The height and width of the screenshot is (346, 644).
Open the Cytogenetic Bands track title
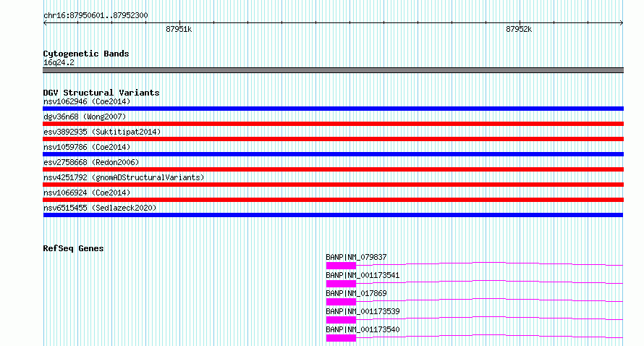pos(86,54)
